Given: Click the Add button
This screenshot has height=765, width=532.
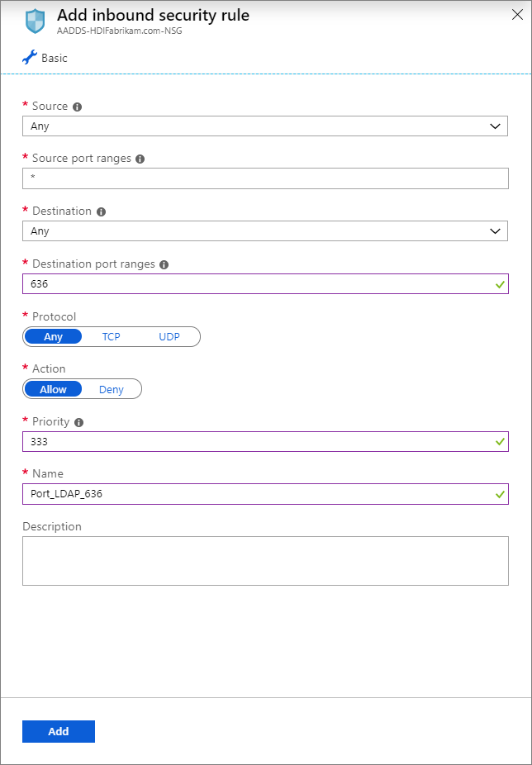Looking at the screenshot, I should [x=58, y=731].
